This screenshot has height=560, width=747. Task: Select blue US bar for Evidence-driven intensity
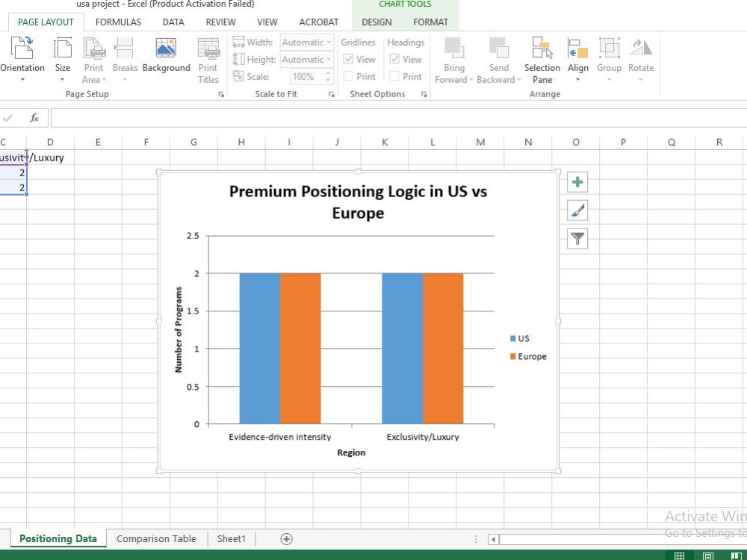(x=260, y=349)
